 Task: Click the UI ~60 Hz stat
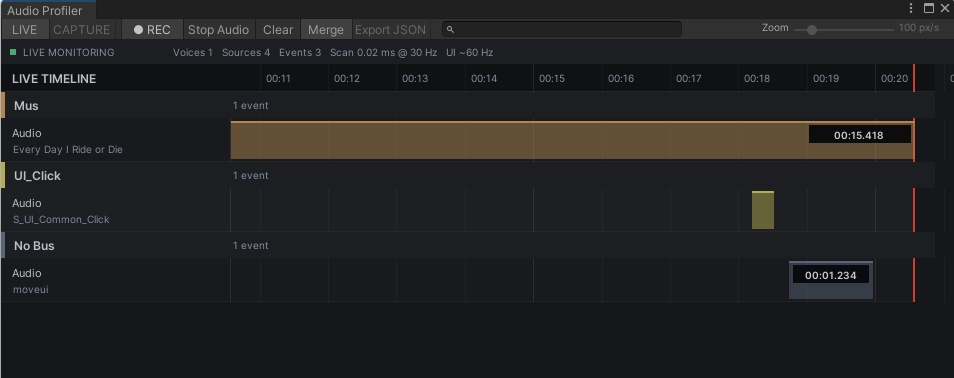tap(470, 52)
